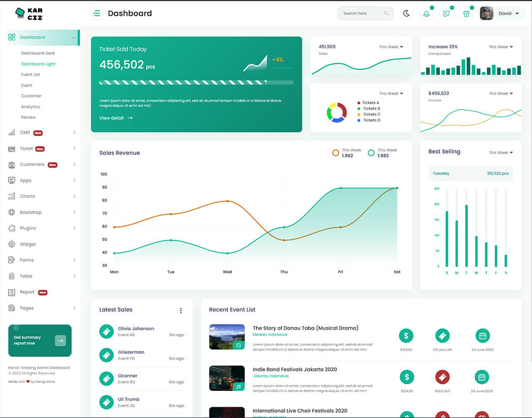Screen dimensions: 532x418
Task: Open the chat messages icon
Action: point(446,13)
